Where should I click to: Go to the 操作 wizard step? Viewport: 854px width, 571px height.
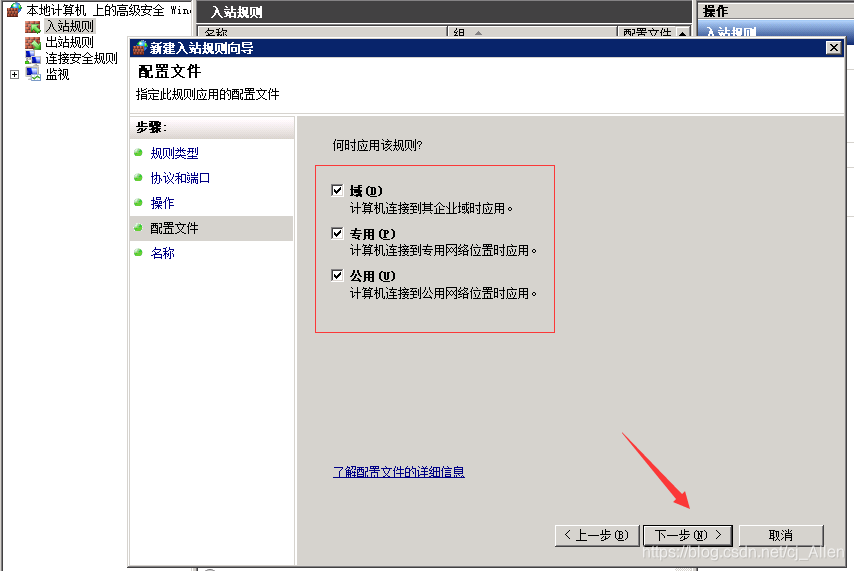click(162, 203)
